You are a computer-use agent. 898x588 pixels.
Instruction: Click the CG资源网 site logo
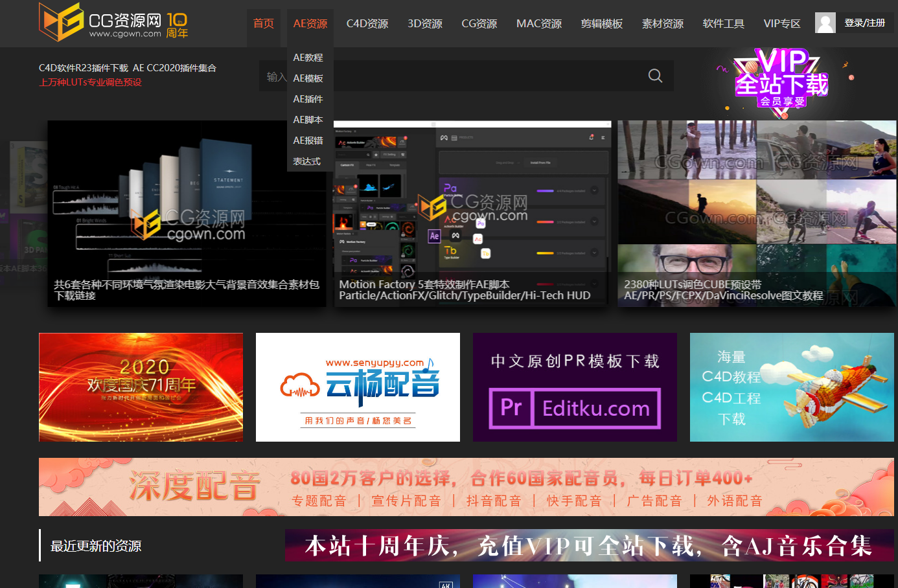[x=100, y=22]
